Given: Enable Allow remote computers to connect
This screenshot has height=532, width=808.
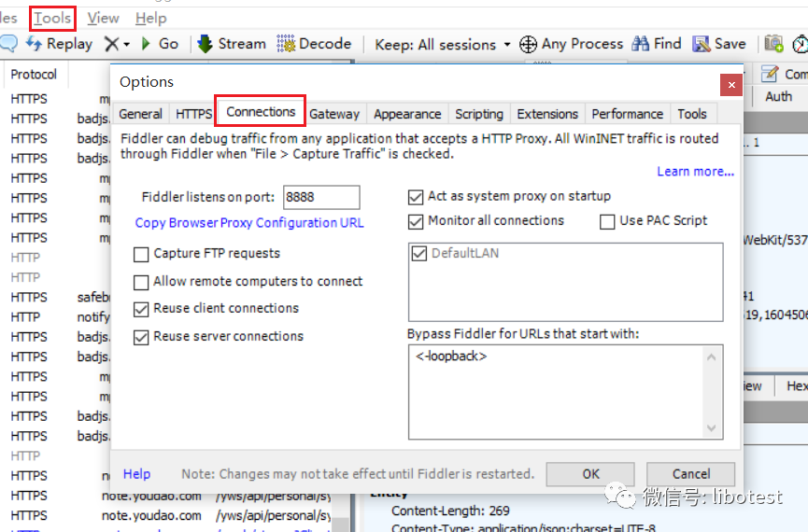Looking at the screenshot, I should 141,282.
